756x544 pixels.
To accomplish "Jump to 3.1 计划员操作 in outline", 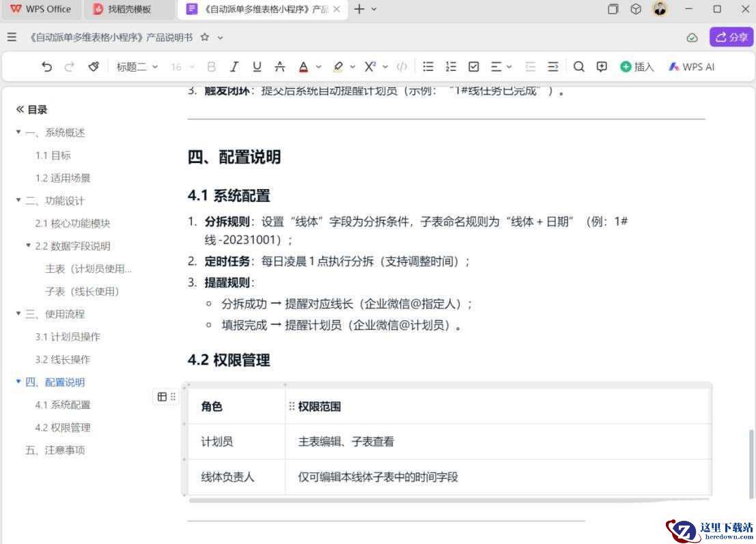I will (x=68, y=337).
